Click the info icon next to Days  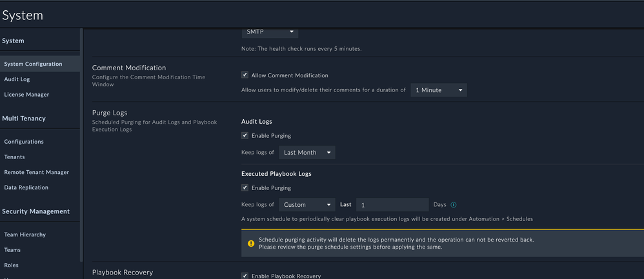pyautogui.click(x=454, y=205)
